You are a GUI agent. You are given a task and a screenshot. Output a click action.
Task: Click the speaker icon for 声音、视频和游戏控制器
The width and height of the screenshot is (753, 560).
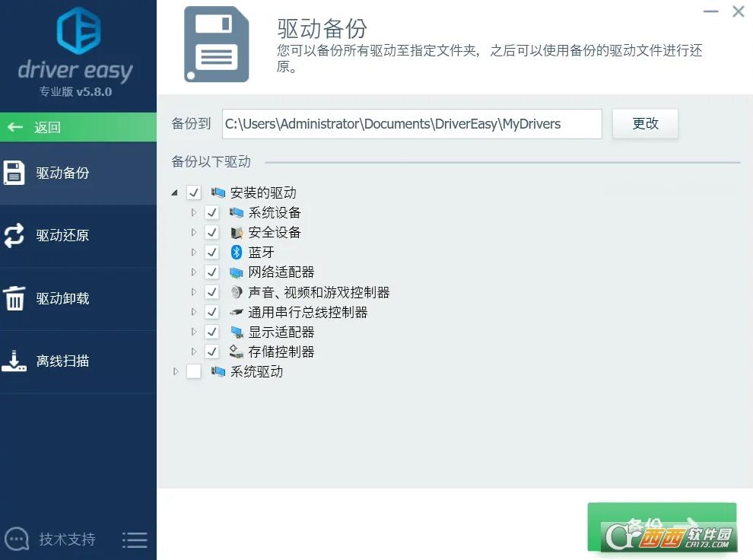237,292
